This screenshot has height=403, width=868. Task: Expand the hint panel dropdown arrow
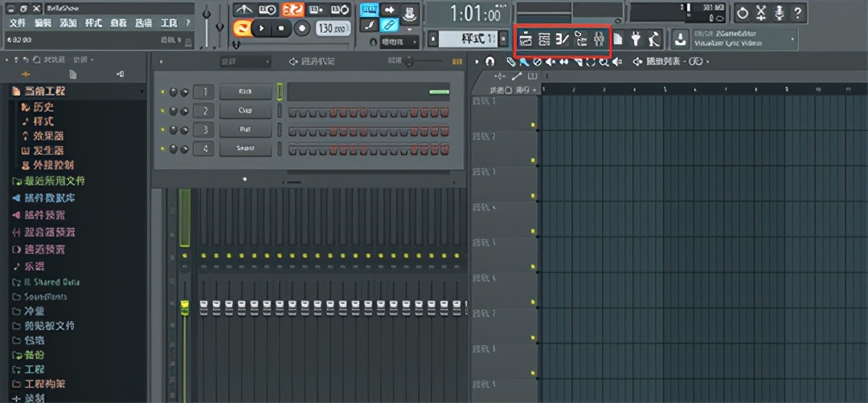(792, 39)
